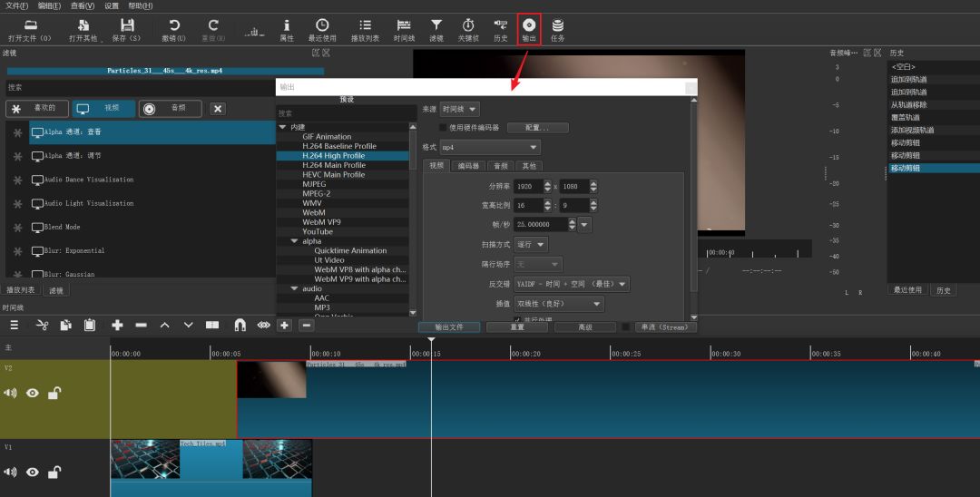Enable the 使用硬件编码器 checkbox
Image resolution: width=980 pixels, height=497 pixels.
click(x=443, y=128)
